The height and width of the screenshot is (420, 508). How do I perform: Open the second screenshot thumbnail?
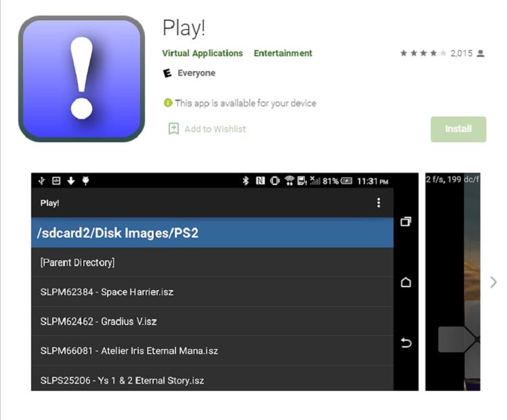[452, 282]
